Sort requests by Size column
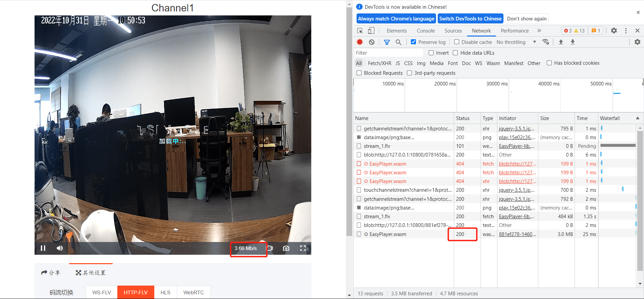The image size is (644, 299). (x=556, y=118)
